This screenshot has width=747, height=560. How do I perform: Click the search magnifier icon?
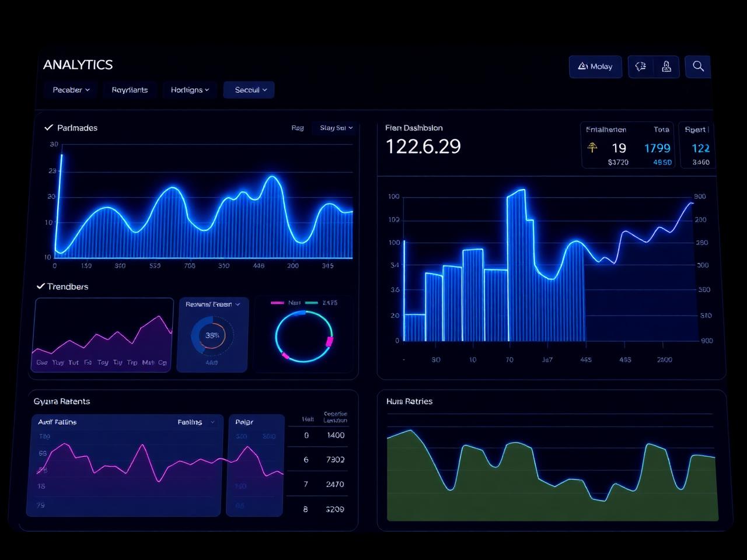[698, 66]
